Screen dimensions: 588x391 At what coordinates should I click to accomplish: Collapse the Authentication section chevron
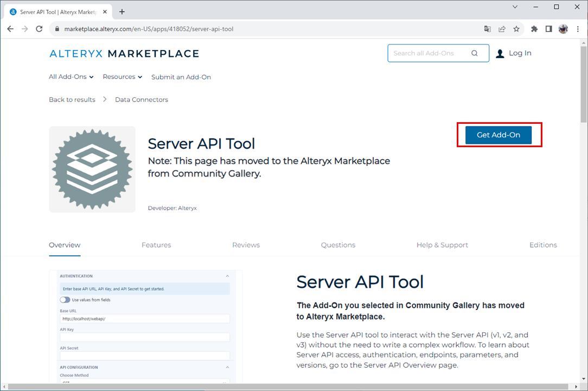227,276
